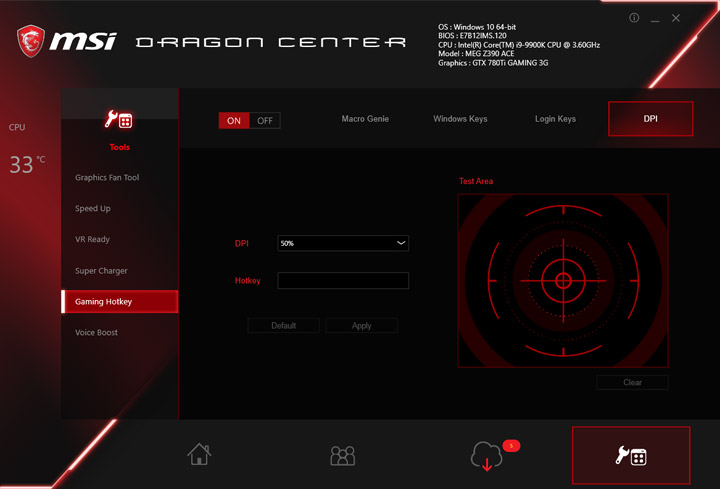Screen dimensions: 720x489
Task: Click the red DPI field label
Action: click(242, 243)
